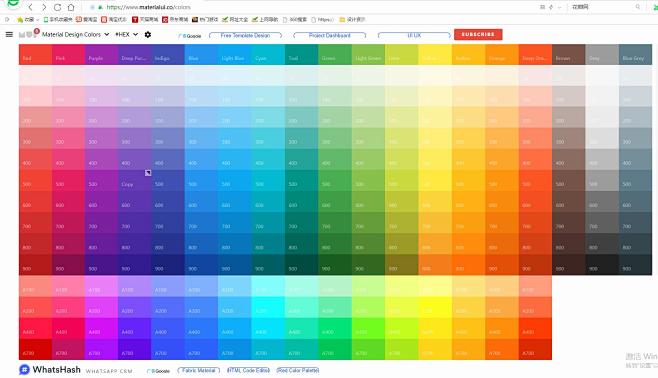Image resolution: width=658 pixels, height=378 pixels.
Task: Open the hamburger menu icon
Action: pyautogui.click(x=9, y=34)
